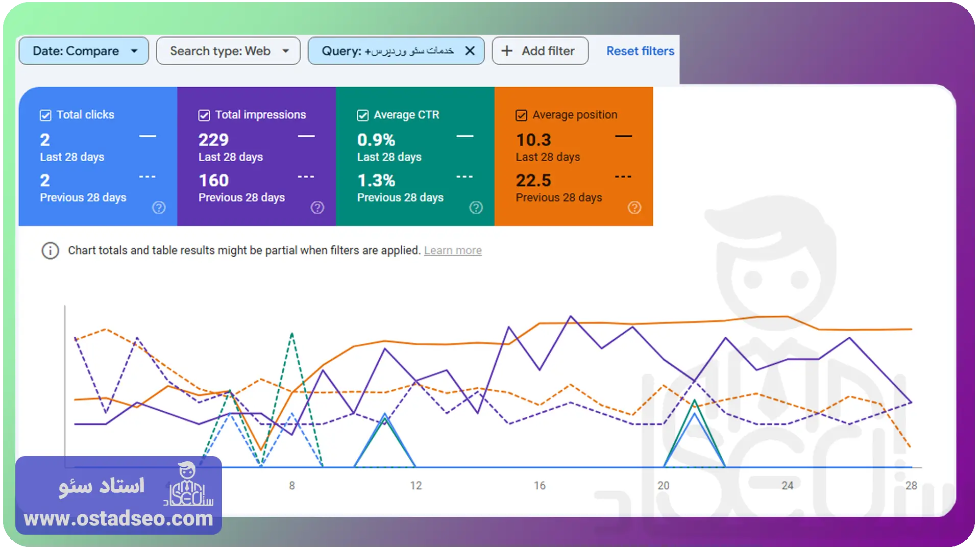
Task: Click the info icon beside chart totals notice
Action: [50, 251]
